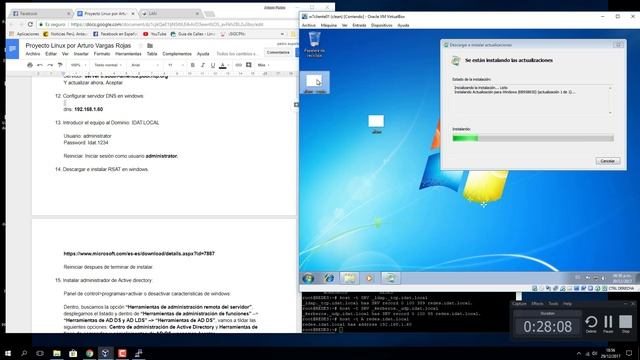Screen dimensions: 640x360
Task: Reload the page in Chrome
Action: (x=30, y=24)
